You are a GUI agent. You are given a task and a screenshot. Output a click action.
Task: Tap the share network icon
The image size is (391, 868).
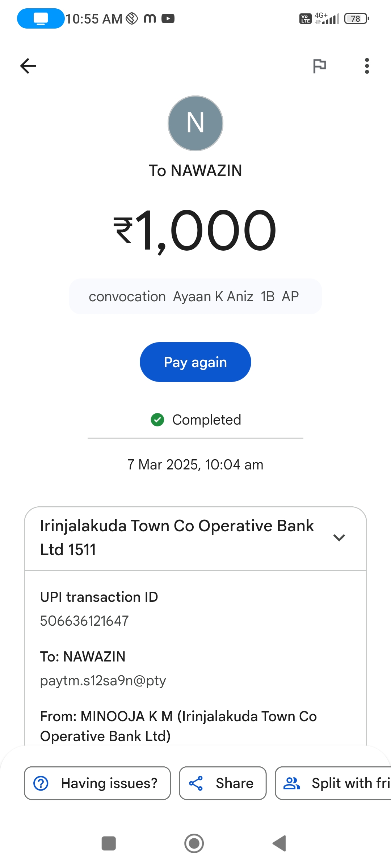[x=196, y=783]
